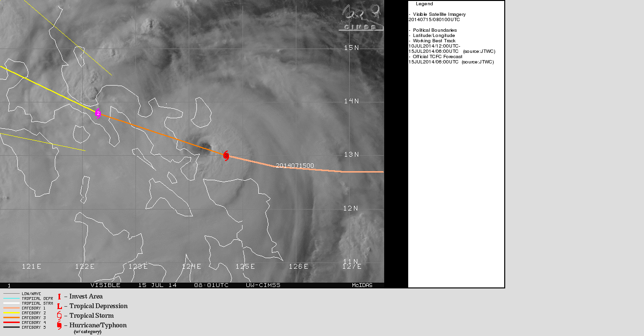Pick the black Category 5 line swatch
Screen dimensions: 644x336
[x=12, y=327]
